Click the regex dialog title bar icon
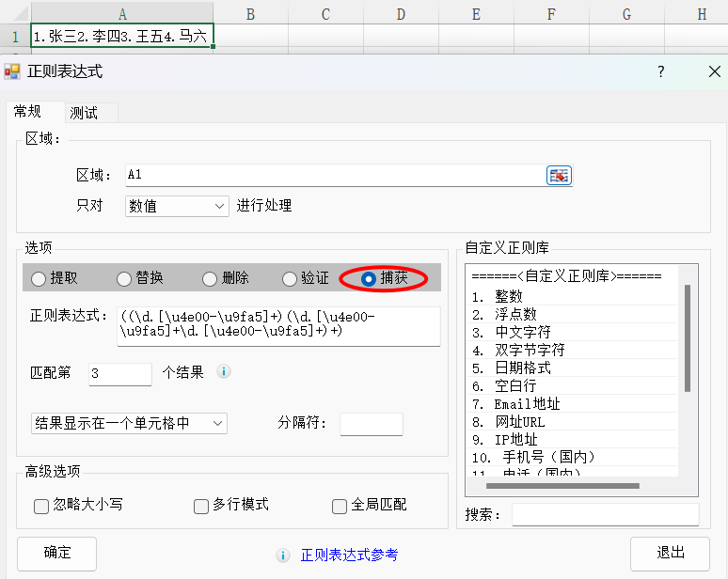The height and width of the screenshot is (579, 728). pos(12,72)
